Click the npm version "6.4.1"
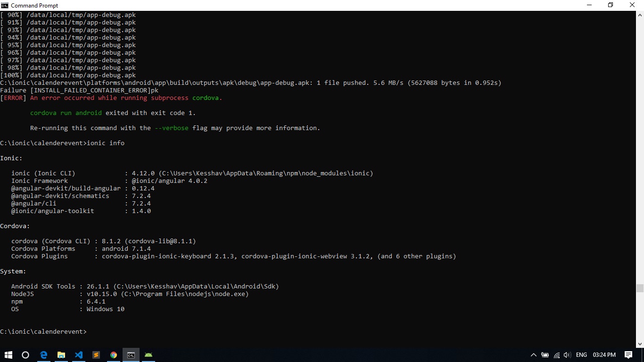 [96, 302]
